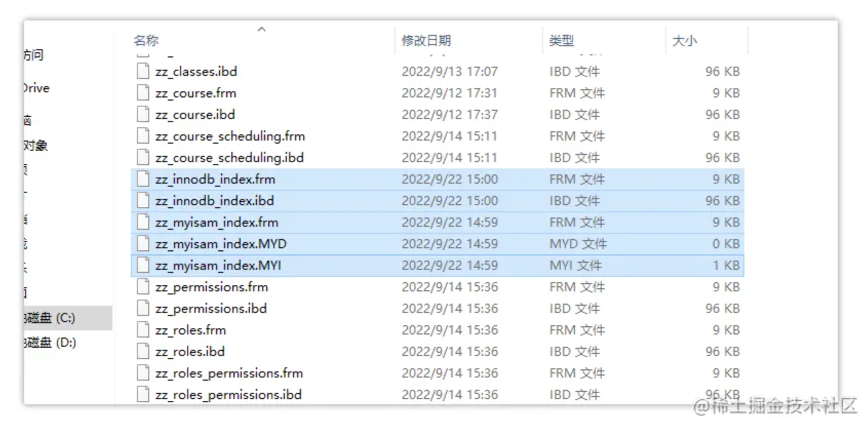This screenshot has width=868, height=430.
Task: Select file name zz_myisam_index.MYD
Action: coord(221,244)
